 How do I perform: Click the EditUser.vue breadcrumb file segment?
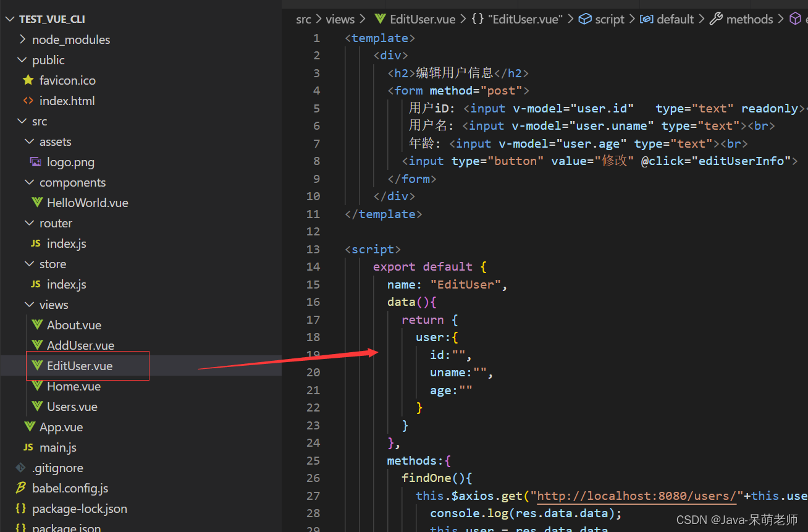click(x=423, y=19)
